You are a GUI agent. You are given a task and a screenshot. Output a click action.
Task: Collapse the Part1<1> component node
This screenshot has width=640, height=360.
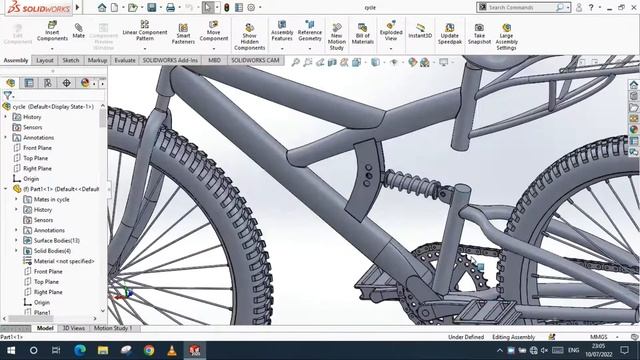click(6, 189)
